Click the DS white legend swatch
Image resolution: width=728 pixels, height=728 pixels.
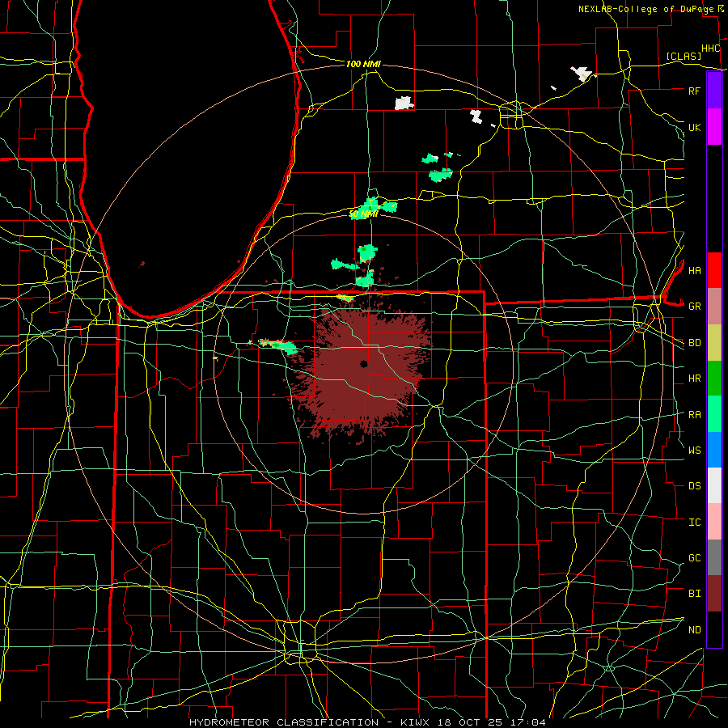click(714, 485)
